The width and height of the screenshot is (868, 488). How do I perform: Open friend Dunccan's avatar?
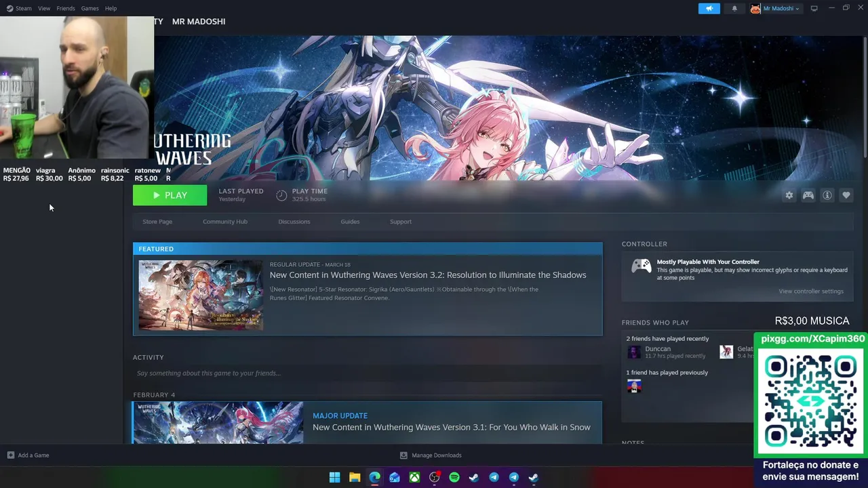point(634,352)
